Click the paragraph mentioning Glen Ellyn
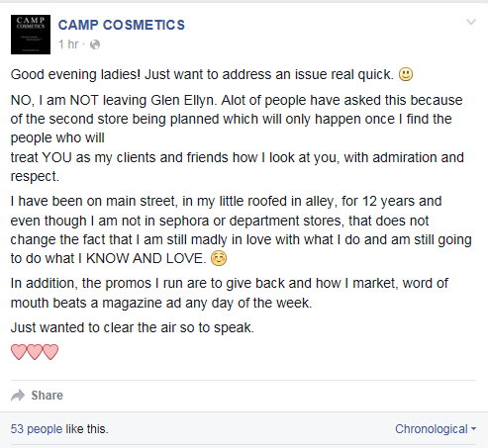This screenshot has height=448, width=488. (x=238, y=138)
